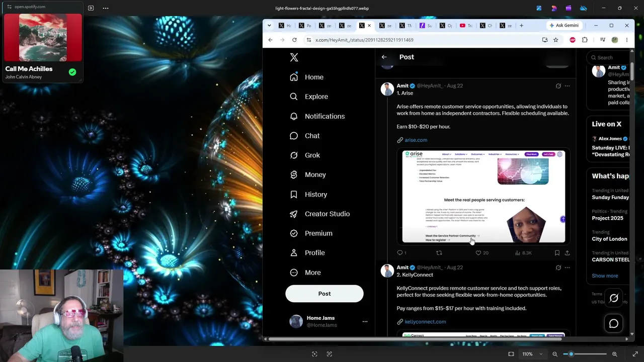Switch to the first X tab

285,26
